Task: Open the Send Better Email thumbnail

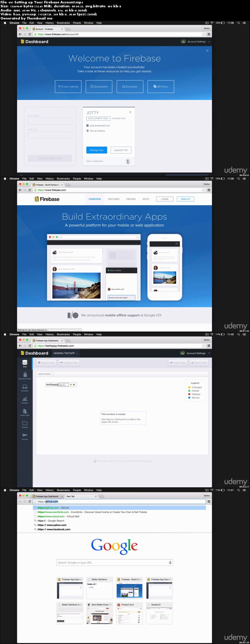Action: (x=100, y=613)
